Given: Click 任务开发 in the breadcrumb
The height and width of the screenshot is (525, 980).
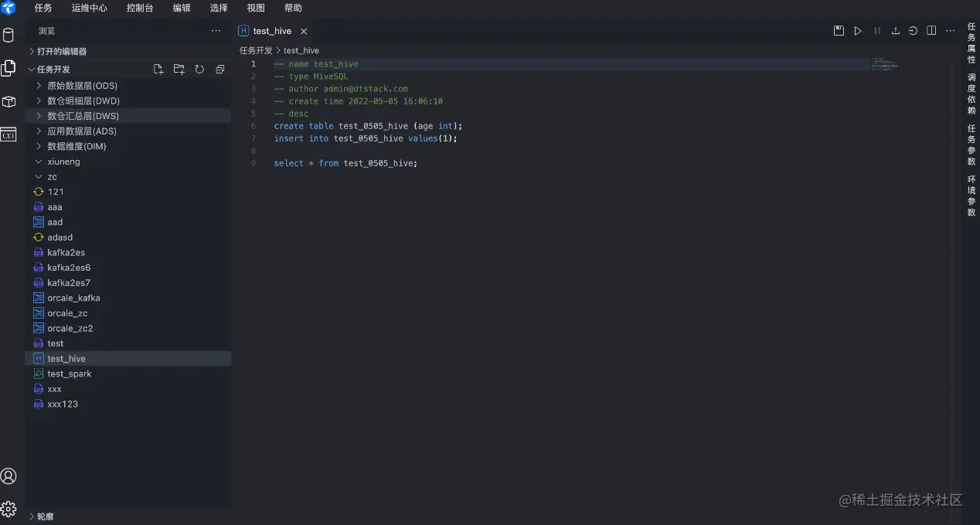Looking at the screenshot, I should coord(256,50).
